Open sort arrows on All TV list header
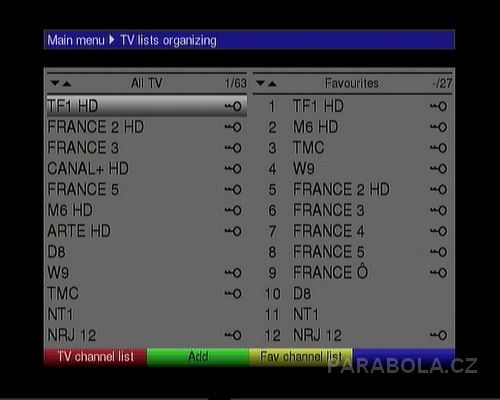The image size is (500, 400). (x=61, y=83)
